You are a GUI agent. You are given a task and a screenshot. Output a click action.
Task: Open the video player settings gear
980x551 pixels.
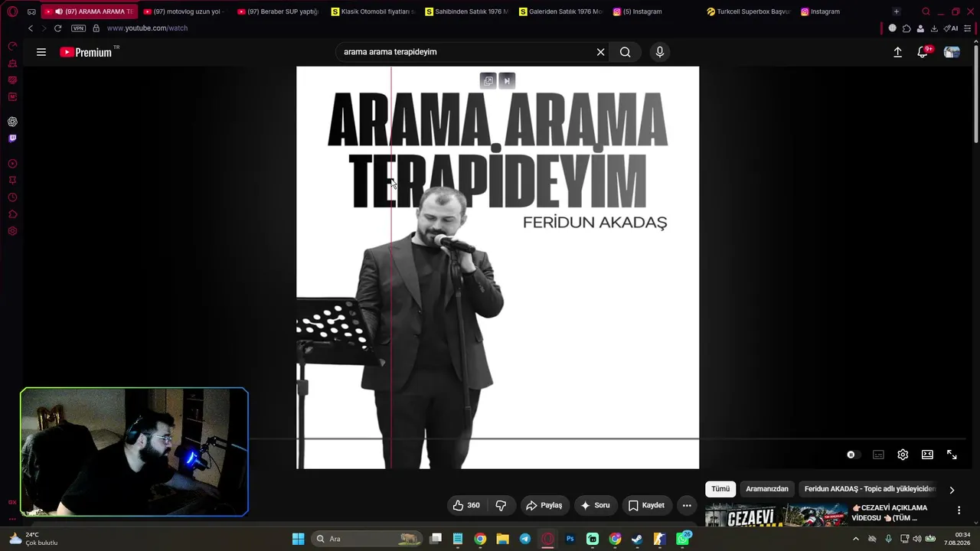[x=903, y=455]
